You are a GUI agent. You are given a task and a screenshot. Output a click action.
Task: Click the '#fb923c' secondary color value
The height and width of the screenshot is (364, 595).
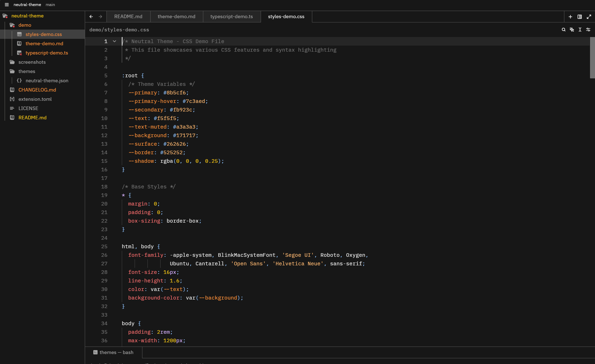pos(181,110)
